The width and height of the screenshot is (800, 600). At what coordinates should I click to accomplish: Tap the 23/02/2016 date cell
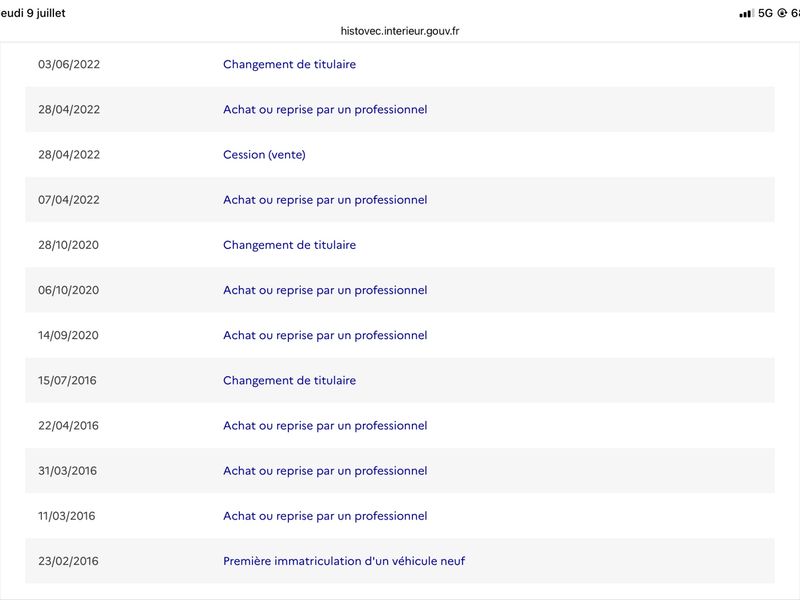[68, 561]
